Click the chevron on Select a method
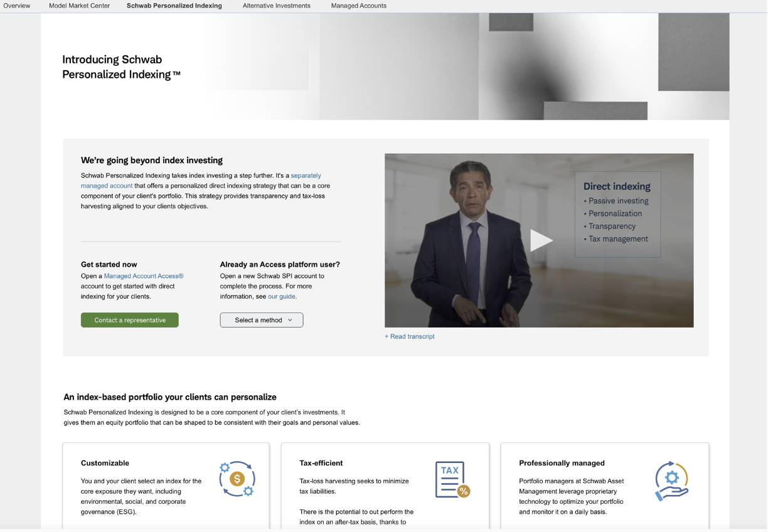 290,320
